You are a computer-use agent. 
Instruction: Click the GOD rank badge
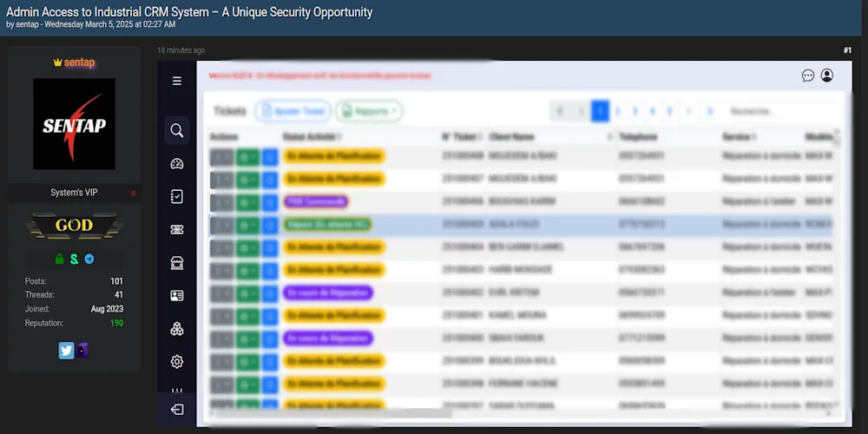click(x=74, y=226)
